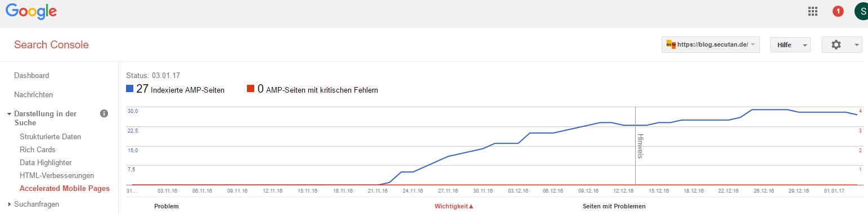Open Nachrichten in sidebar

(x=33, y=94)
